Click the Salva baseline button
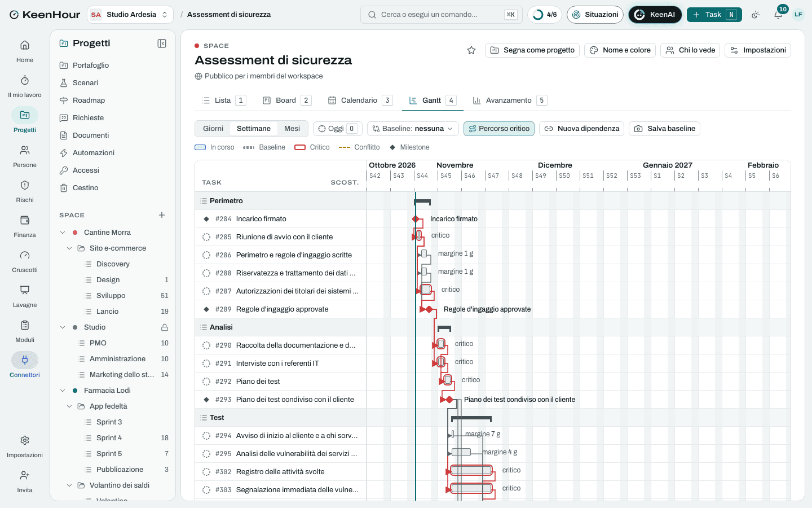This screenshot has height=508, width=812. pyautogui.click(x=664, y=129)
